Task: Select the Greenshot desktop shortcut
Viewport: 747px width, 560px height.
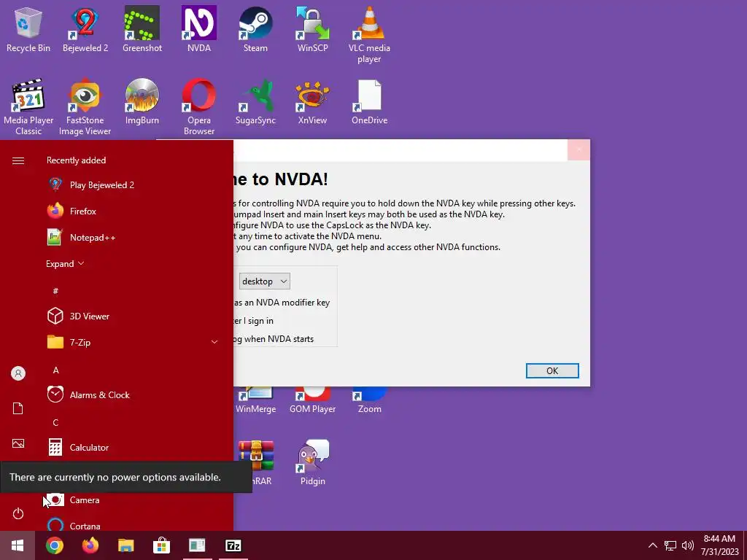Action: pyautogui.click(x=142, y=29)
